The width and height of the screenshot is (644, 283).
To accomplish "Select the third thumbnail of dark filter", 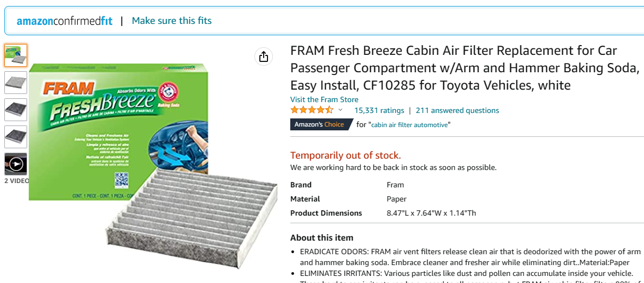I will (x=16, y=110).
